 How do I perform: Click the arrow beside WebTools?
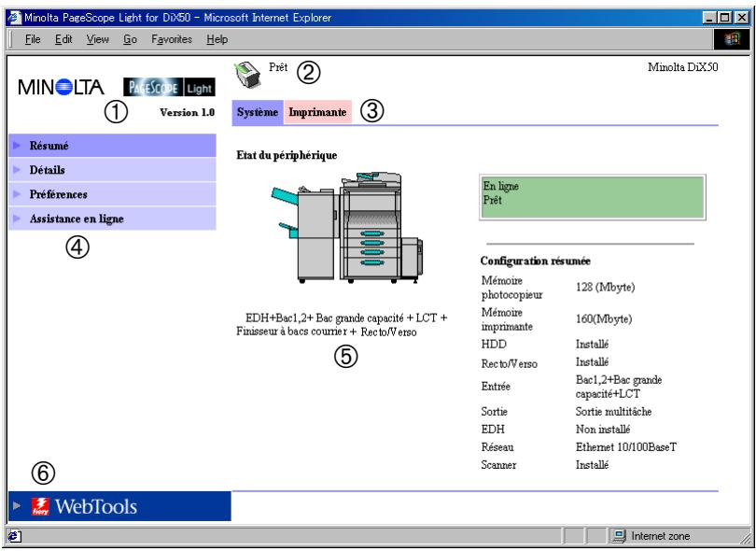[x=17, y=505]
